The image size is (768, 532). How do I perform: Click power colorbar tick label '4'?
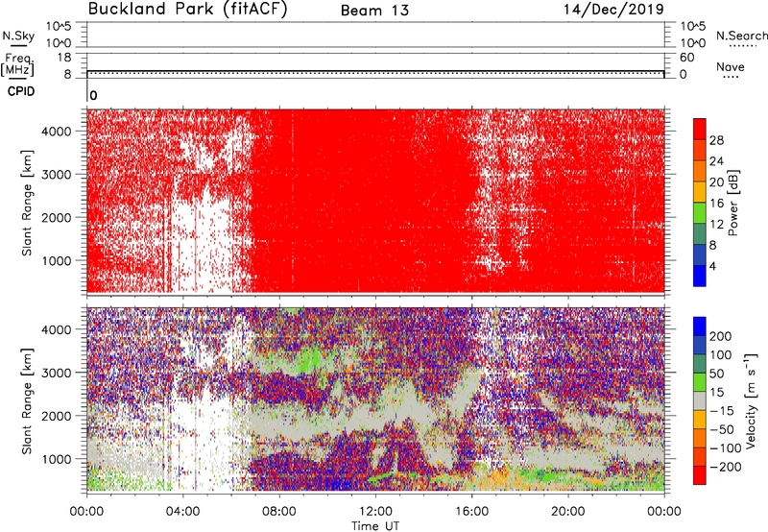[x=713, y=266]
